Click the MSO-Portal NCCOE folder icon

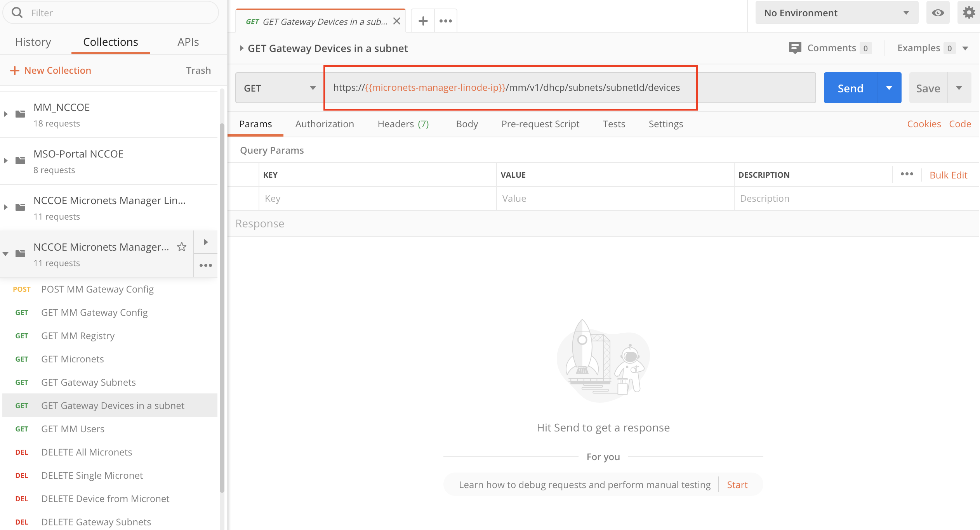tap(20, 160)
